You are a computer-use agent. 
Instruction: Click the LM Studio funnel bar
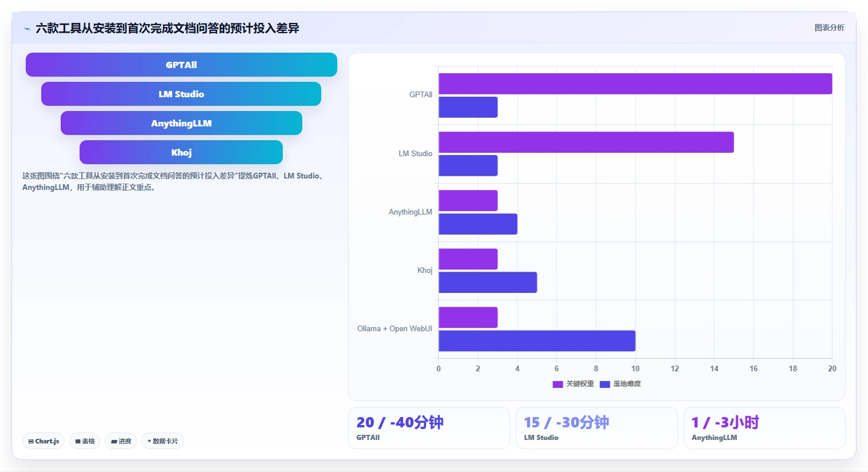tap(181, 94)
